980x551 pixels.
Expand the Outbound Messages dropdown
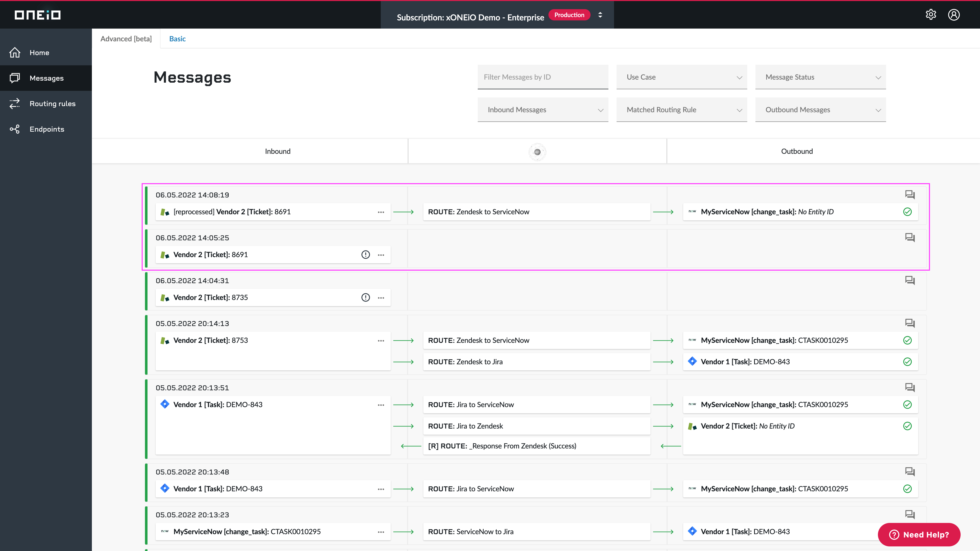(820, 110)
